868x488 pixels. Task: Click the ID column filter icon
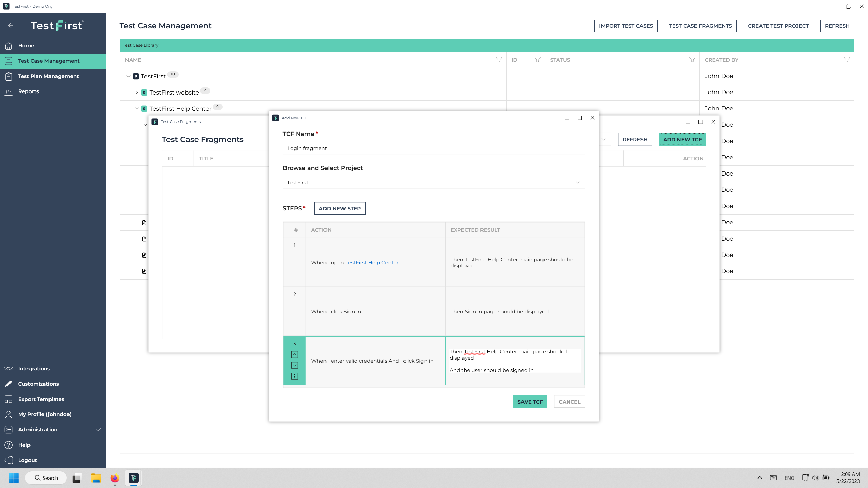[537, 60]
